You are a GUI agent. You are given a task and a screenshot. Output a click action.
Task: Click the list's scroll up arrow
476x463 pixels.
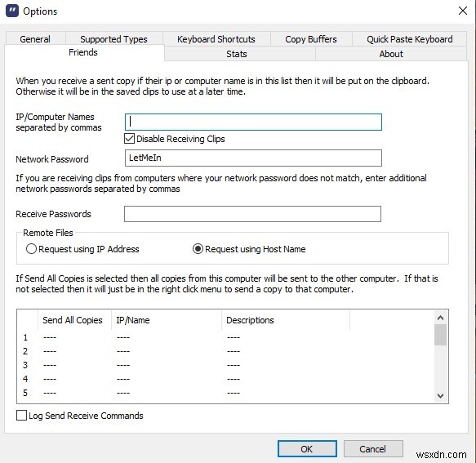point(440,318)
